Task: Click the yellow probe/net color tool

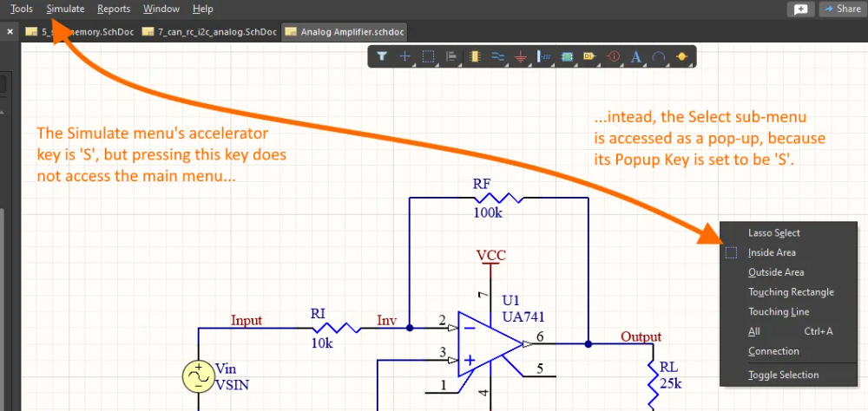Action: [682, 56]
